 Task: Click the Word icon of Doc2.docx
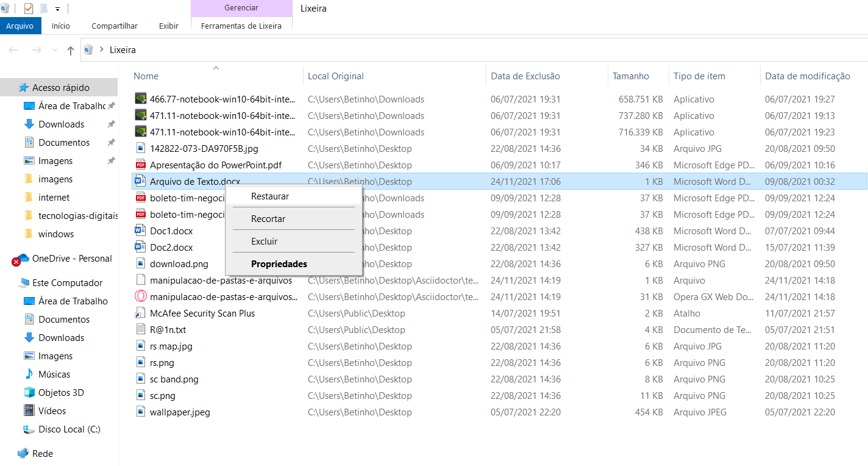click(141, 247)
